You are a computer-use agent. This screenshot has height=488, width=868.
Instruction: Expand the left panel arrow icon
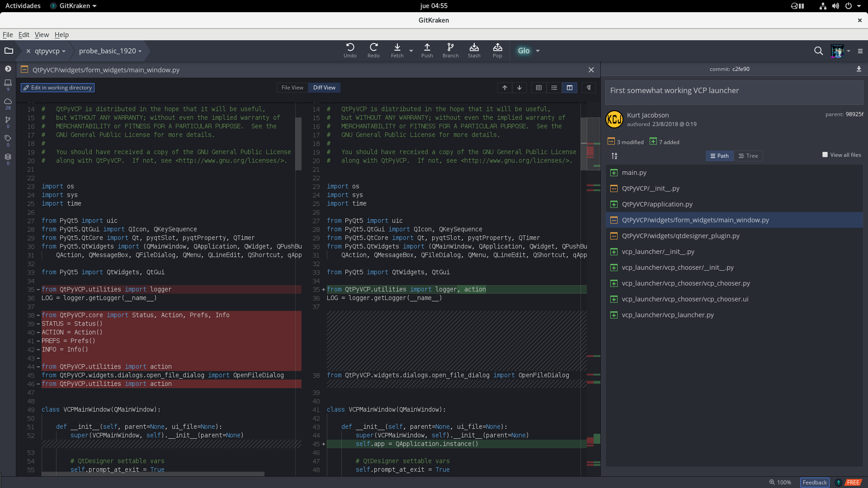coord(8,69)
